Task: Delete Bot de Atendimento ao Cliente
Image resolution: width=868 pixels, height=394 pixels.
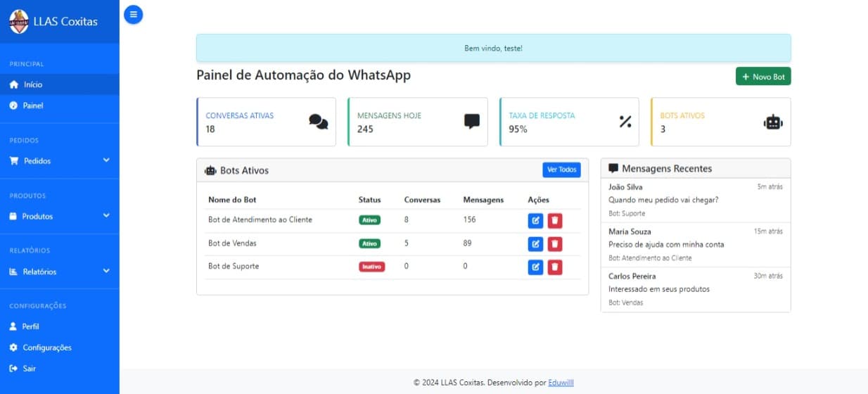Action: [555, 221]
